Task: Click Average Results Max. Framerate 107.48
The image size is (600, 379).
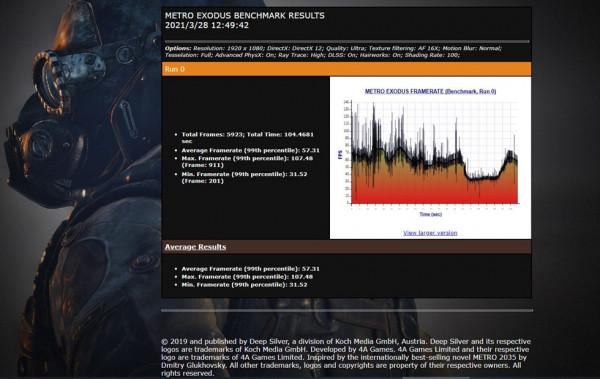Action: (x=247, y=277)
